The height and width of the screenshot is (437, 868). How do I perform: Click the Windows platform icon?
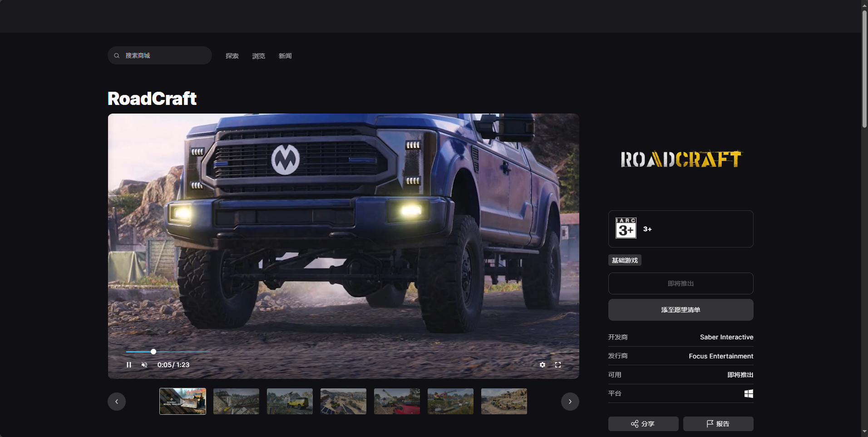[749, 393]
